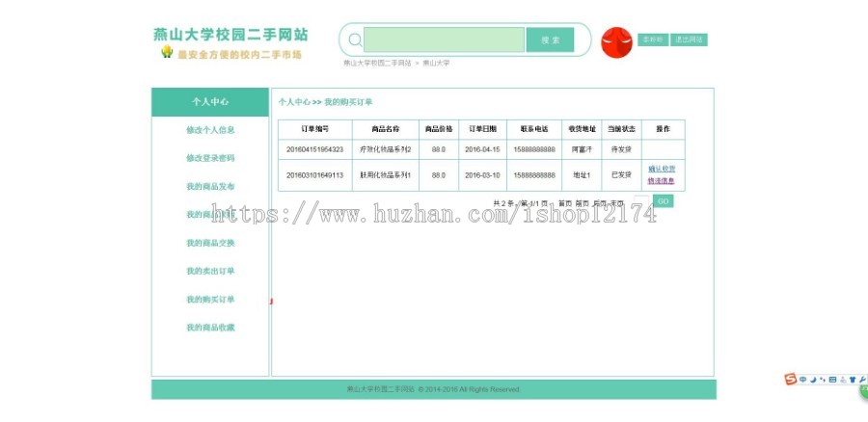Click the green search input field

(x=444, y=40)
